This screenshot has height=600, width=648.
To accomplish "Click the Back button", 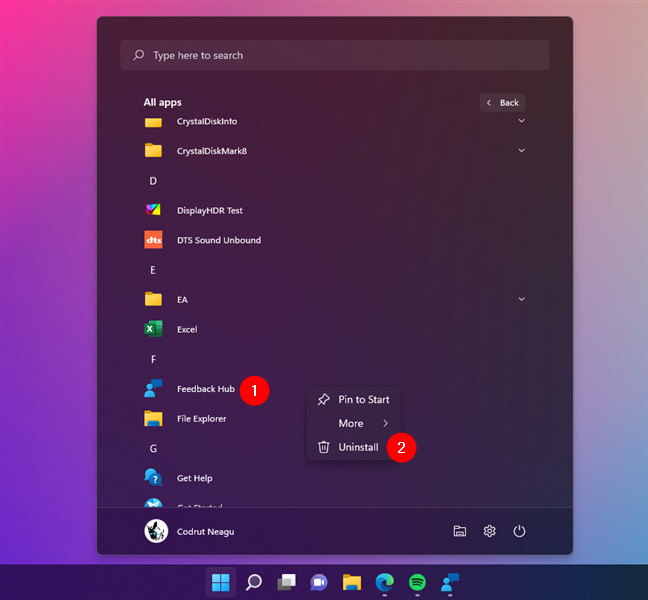I will click(x=503, y=102).
